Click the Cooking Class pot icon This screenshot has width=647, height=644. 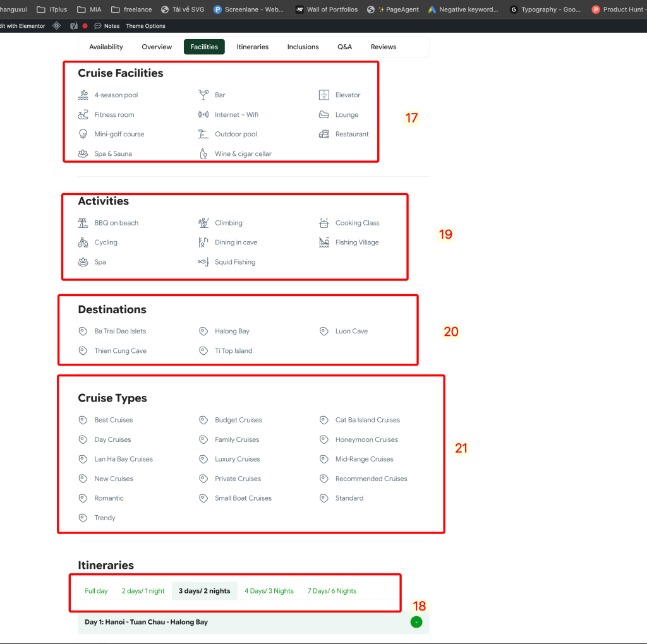(x=324, y=223)
